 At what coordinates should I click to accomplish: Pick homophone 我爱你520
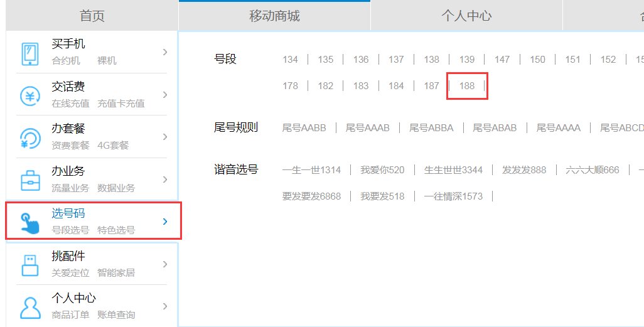[382, 170]
